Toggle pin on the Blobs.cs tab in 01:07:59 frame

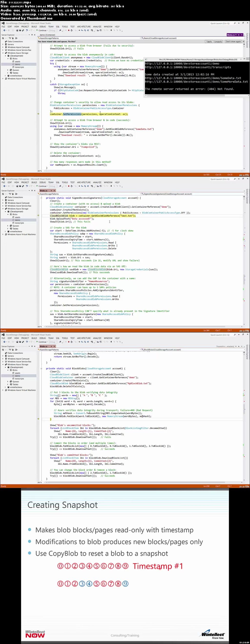pyautogui.click(x=51, y=346)
